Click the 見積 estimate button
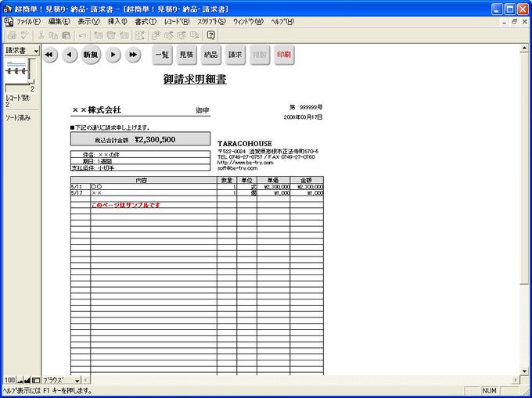The width and height of the screenshot is (532, 398). (186, 55)
